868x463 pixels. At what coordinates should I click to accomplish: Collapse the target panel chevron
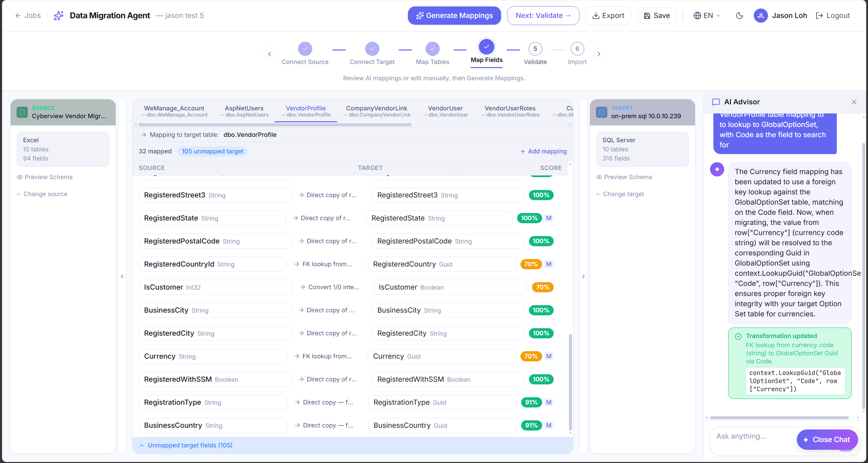coord(583,276)
